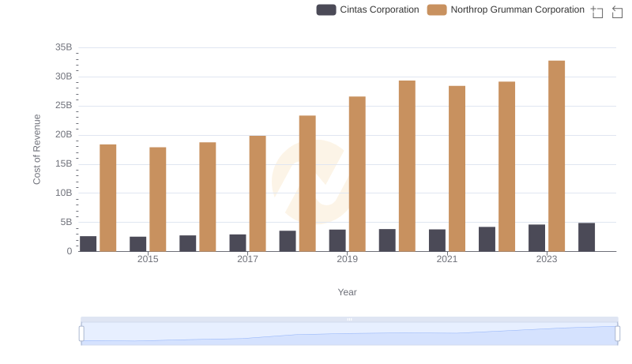Select the 2015 Northrop Grumman bar
This screenshot has width=632, height=364.
(x=157, y=199)
